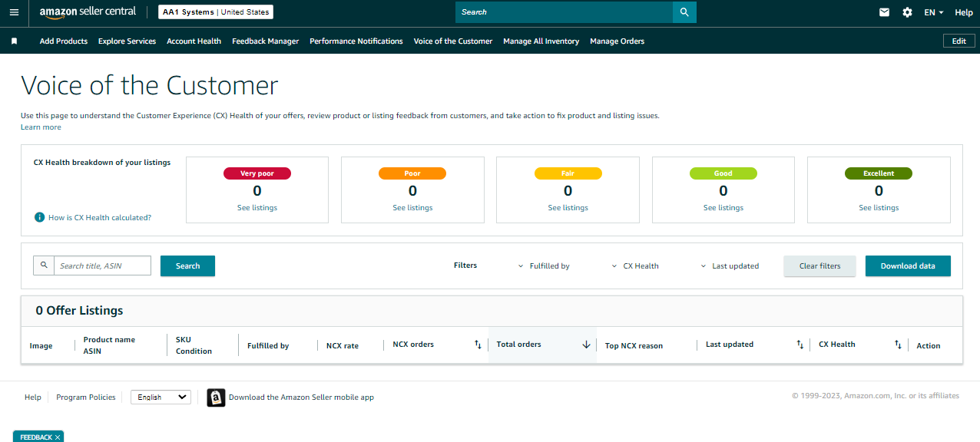This screenshot has width=980, height=442.
Task: Click the red Very poor badge
Action: (x=257, y=173)
